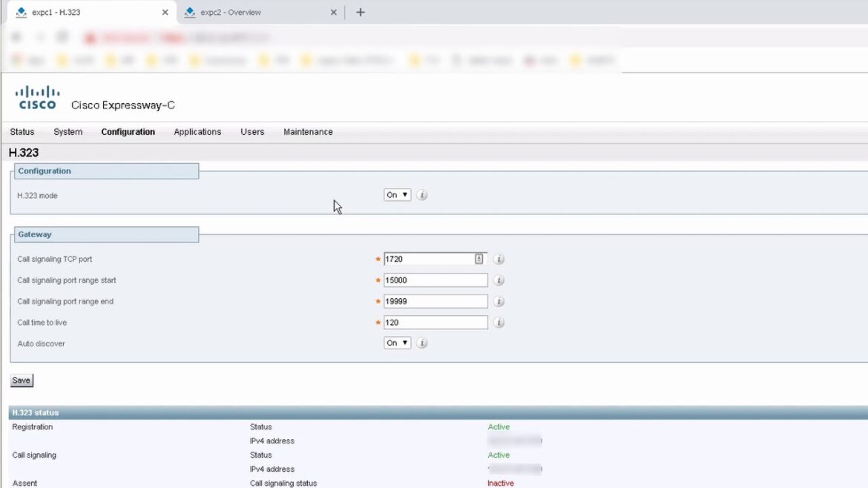Click info icon for port range end
The height and width of the screenshot is (488, 868).
(x=499, y=302)
